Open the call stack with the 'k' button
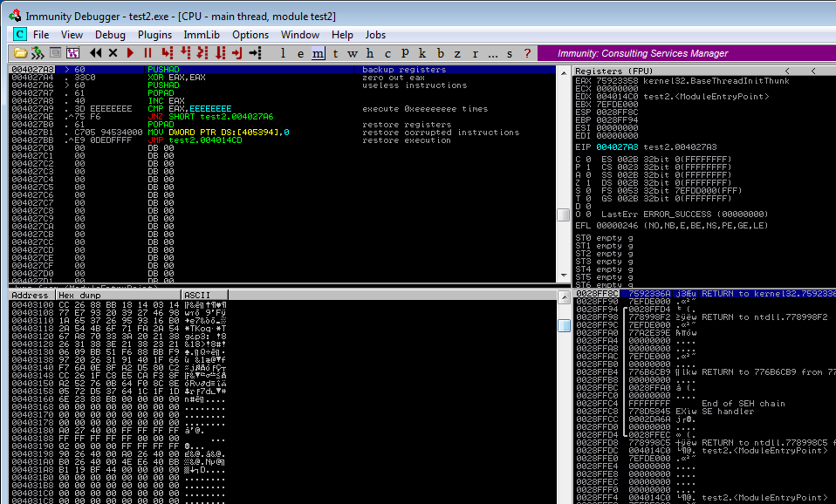Viewport: 836px width, 504px height. click(x=422, y=53)
